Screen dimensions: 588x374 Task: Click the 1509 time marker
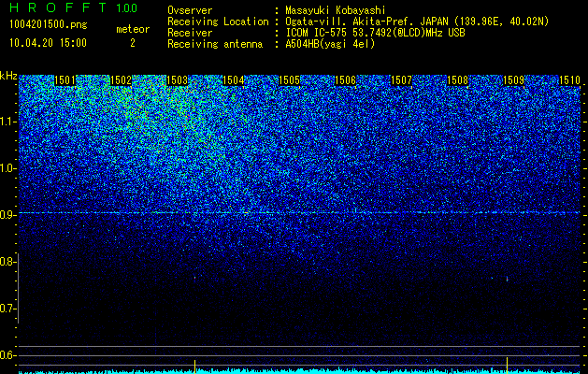[513, 80]
